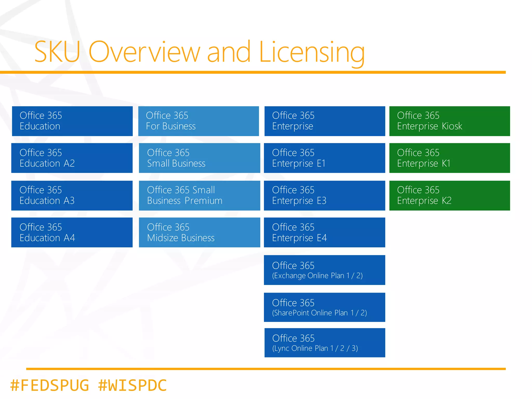Select the Office 365 Enterprise E4 tile
532x399 pixels.
(x=324, y=232)
